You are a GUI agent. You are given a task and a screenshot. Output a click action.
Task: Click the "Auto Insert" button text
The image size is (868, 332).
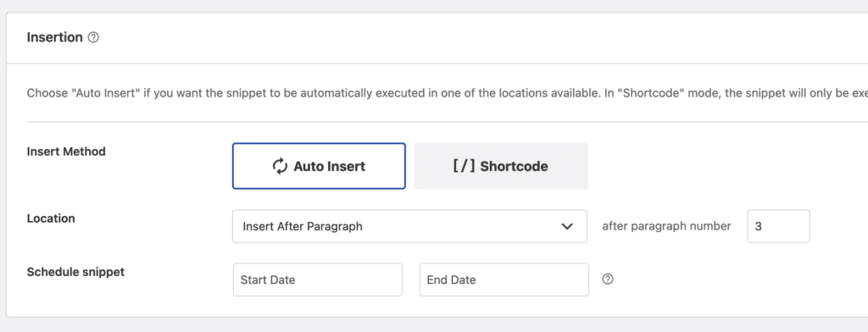pyautogui.click(x=330, y=166)
